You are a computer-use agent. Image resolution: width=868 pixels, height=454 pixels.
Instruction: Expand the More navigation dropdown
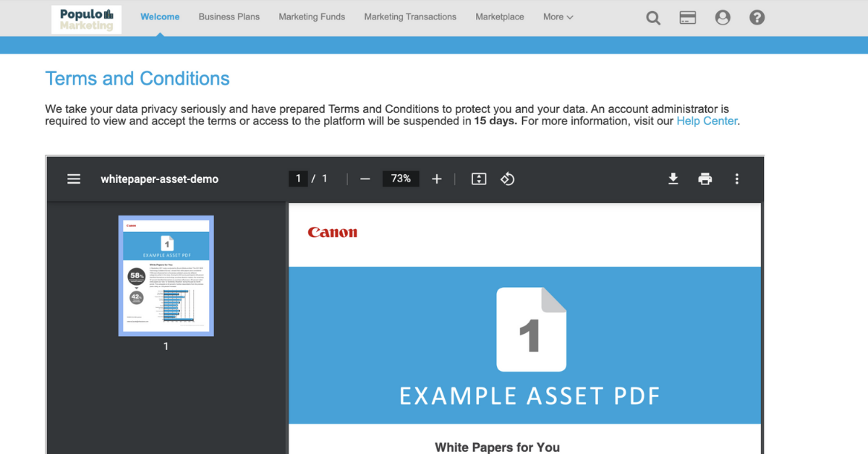558,17
